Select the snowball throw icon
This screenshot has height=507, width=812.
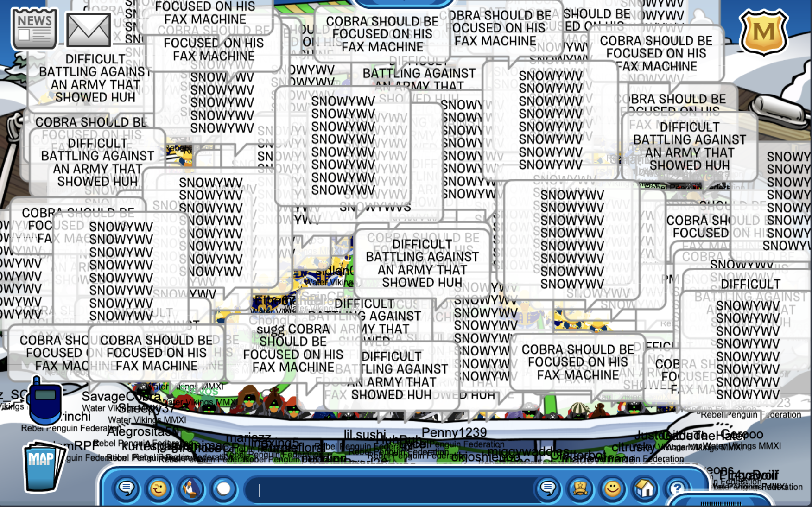tap(223, 488)
